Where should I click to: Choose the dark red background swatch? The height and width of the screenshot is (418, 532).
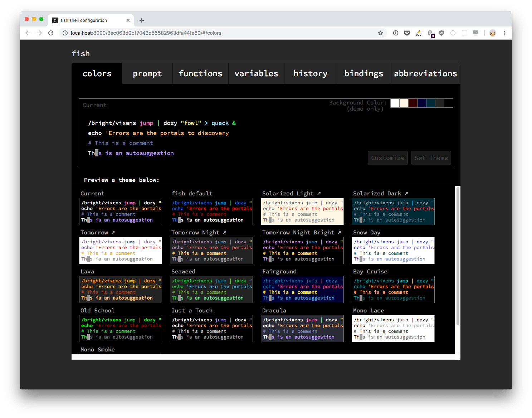[413, 103]
